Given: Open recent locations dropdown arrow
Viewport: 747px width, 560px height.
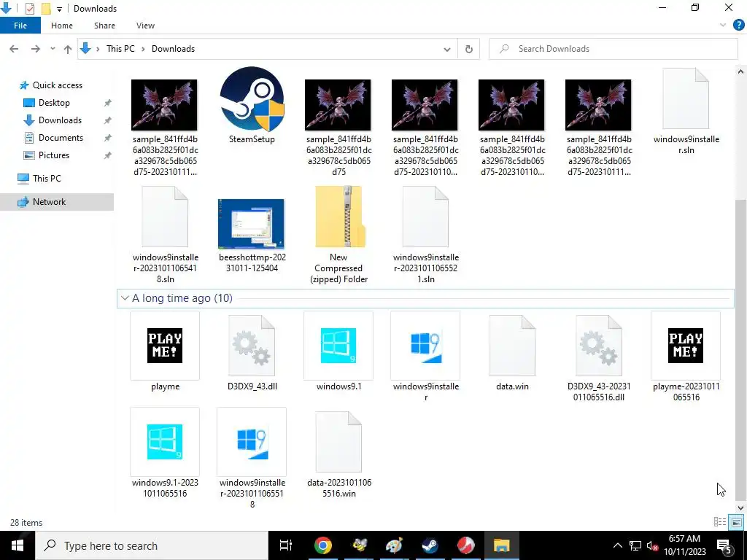Looking at the screenshot, I should 53,49.
